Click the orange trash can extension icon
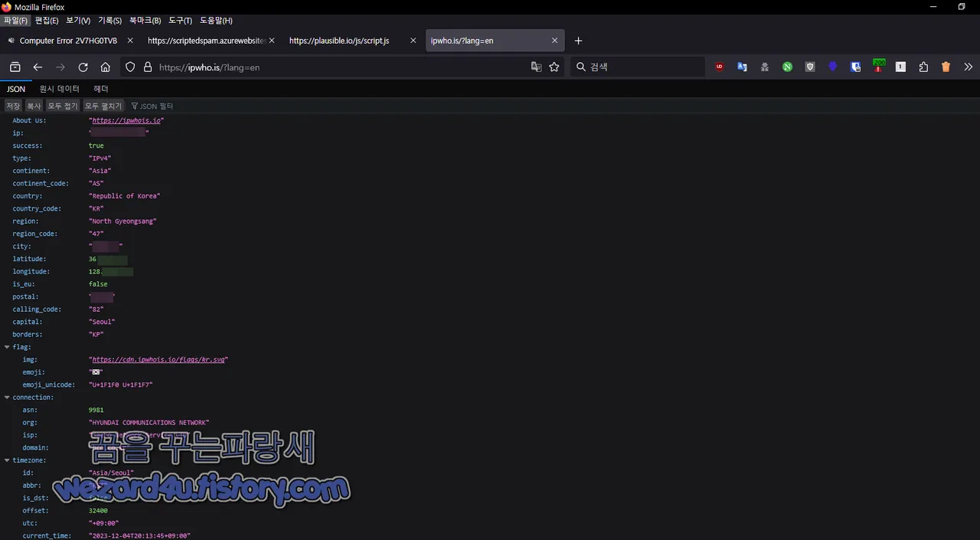This screenshot has width=980, height=540. click(946, 67)
